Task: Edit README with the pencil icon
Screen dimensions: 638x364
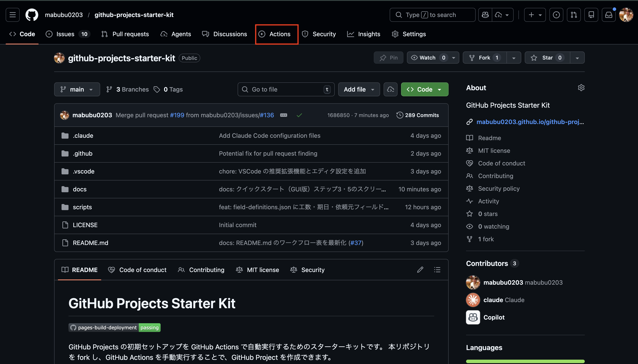Action: pos(420,269)
